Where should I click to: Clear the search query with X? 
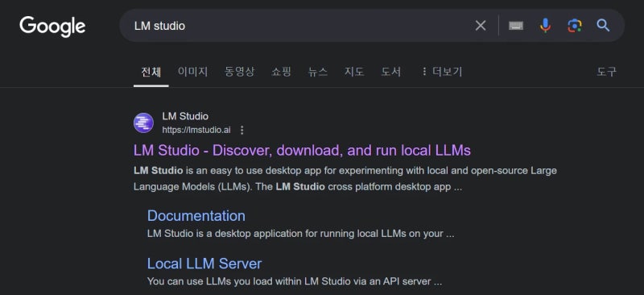tap(481, 26)
